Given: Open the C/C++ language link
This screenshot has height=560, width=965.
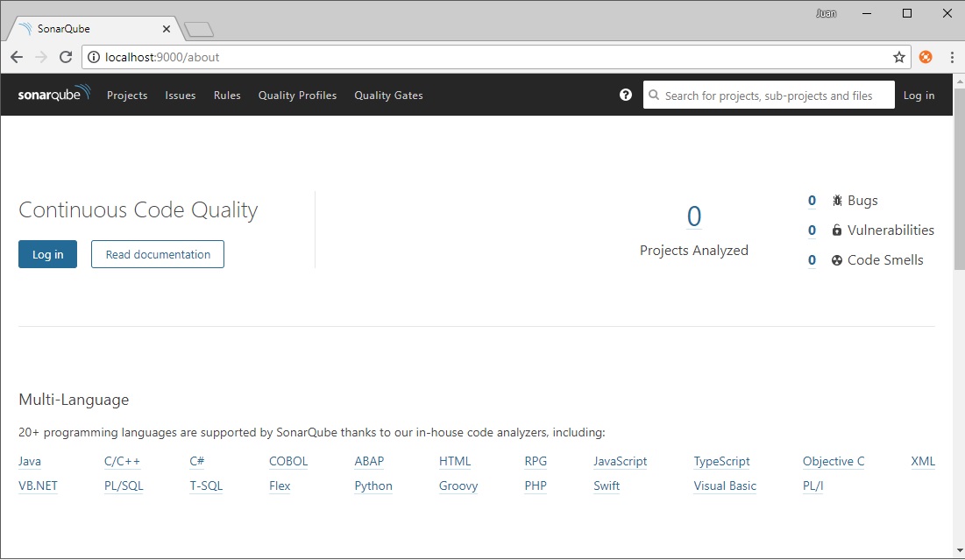Looking at the screenshot, I should tap(122, 462).
